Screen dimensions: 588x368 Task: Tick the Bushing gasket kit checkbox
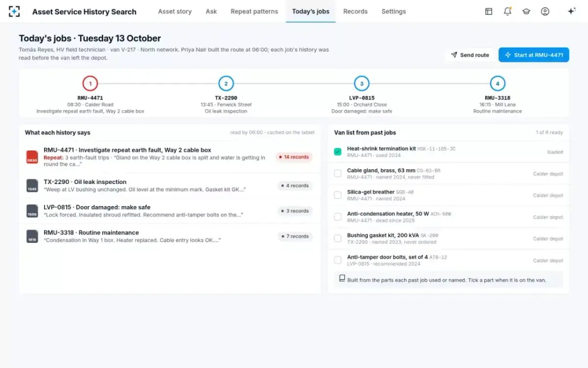[x=338, y=238]
